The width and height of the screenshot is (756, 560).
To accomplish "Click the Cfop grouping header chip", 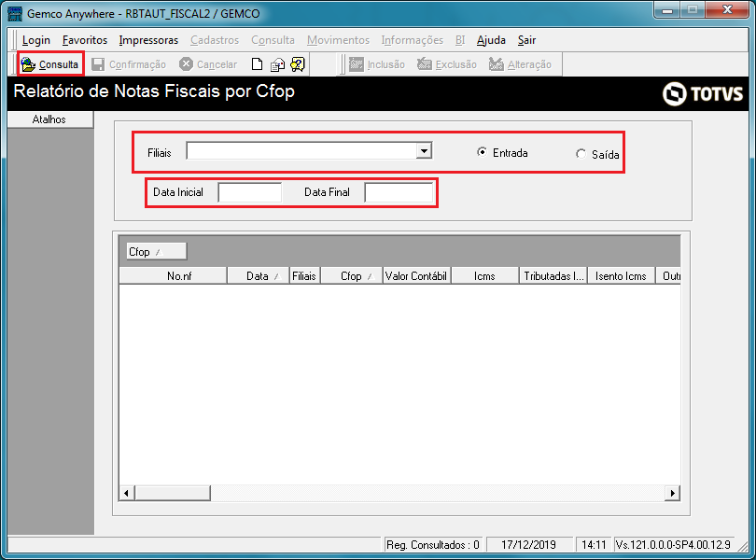I will [156, 251].
